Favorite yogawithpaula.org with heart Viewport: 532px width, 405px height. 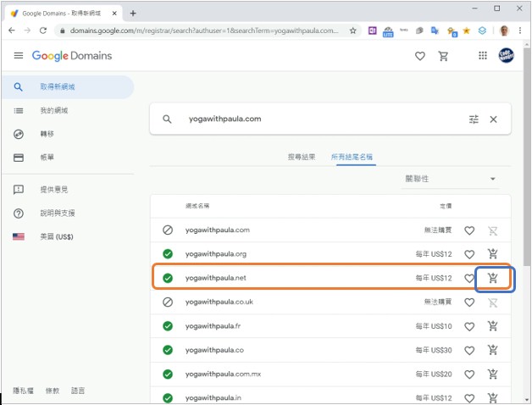[469, 254]
